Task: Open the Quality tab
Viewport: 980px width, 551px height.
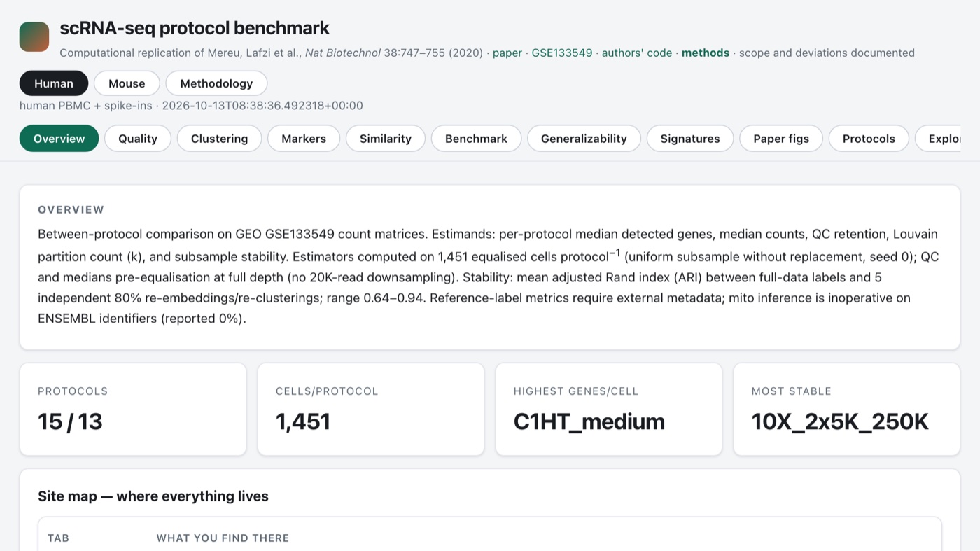Action: click(138, 139)
